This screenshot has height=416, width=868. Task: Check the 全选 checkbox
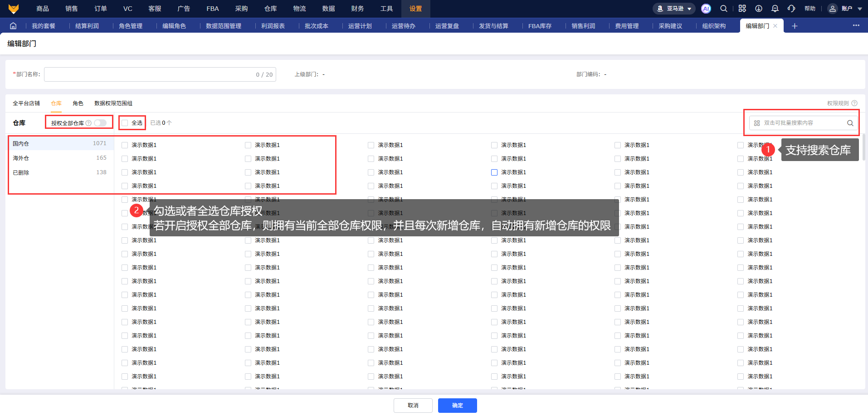click(125, 123)
